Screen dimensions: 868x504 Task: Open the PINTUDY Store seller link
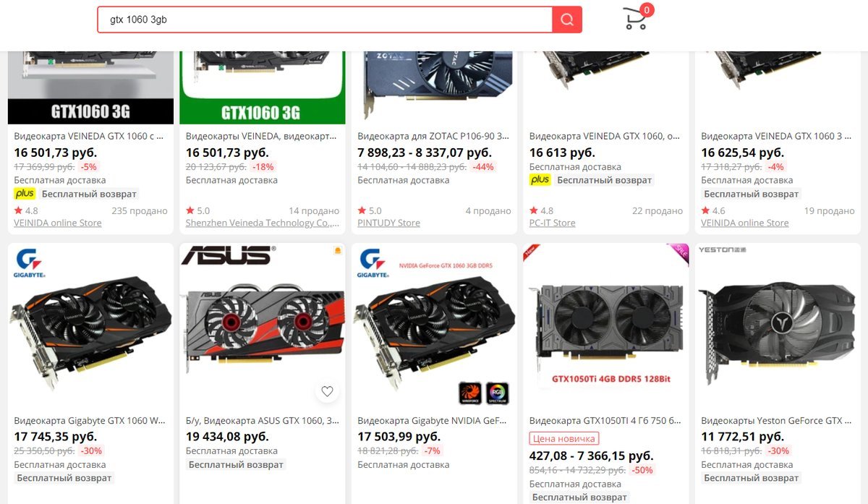(388, 223)
